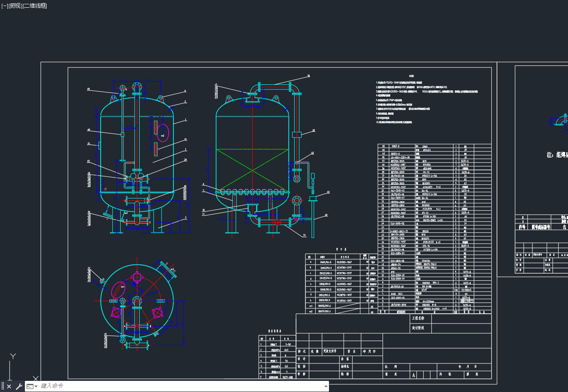568x392 pixels.
Task: Open the 二维线框 visual style menu
Action: click(x=35, y=6)
